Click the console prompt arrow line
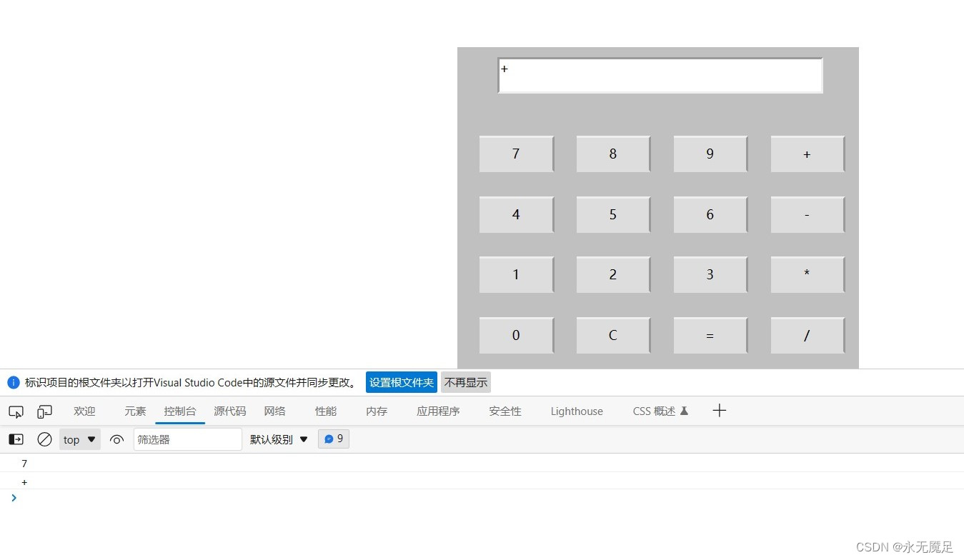This screenshot has height=560, width=964. coord(482,498)
